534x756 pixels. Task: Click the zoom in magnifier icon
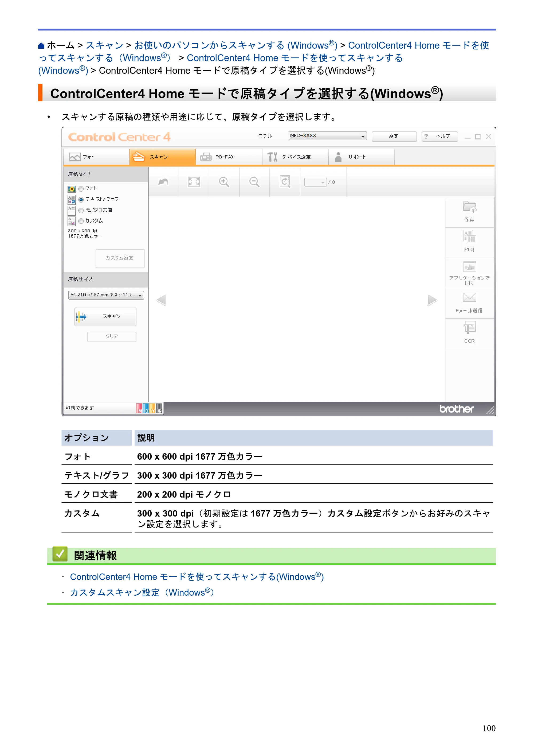224,182
